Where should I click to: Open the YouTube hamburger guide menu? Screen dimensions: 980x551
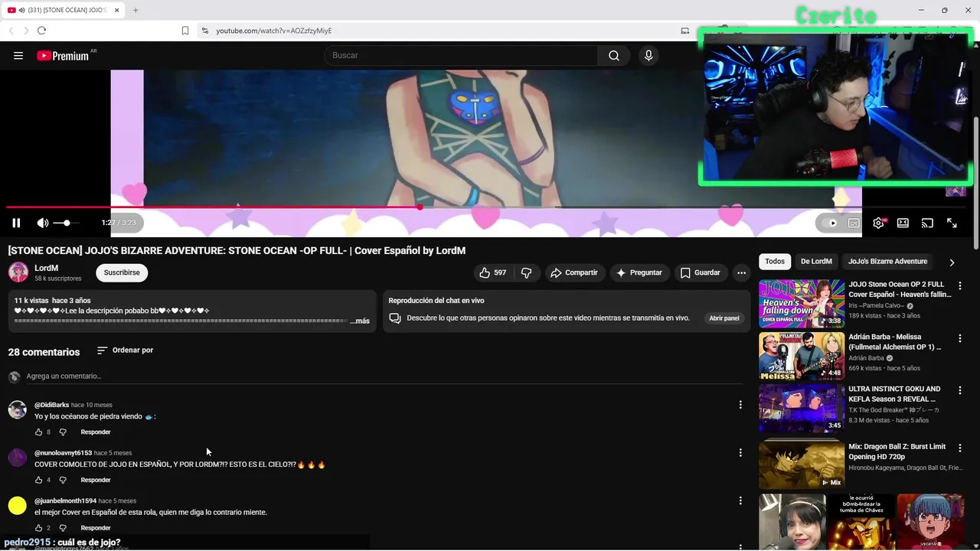tap(18, 55)
